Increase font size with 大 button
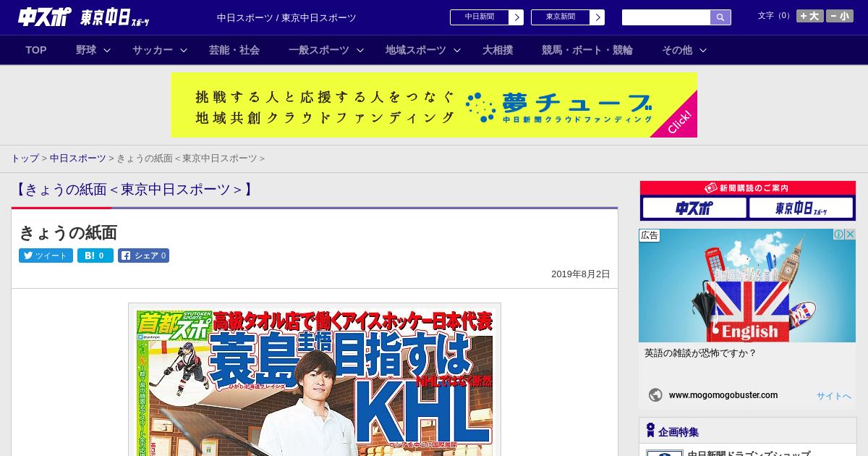 point(810,16)
